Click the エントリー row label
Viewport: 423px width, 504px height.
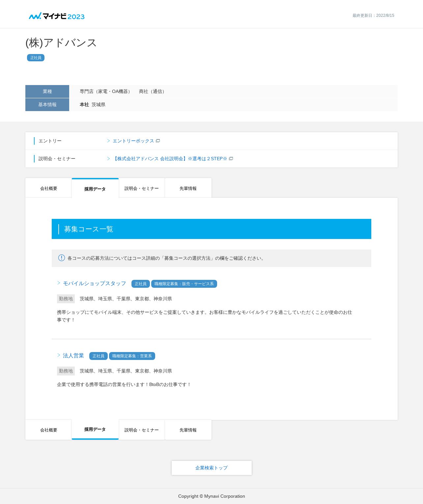[50, 141]
